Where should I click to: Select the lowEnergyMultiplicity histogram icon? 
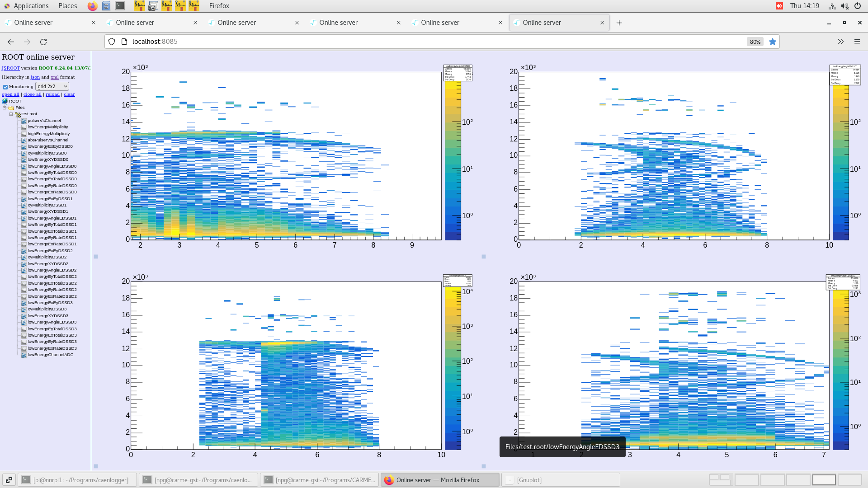[x=24, y=127]
